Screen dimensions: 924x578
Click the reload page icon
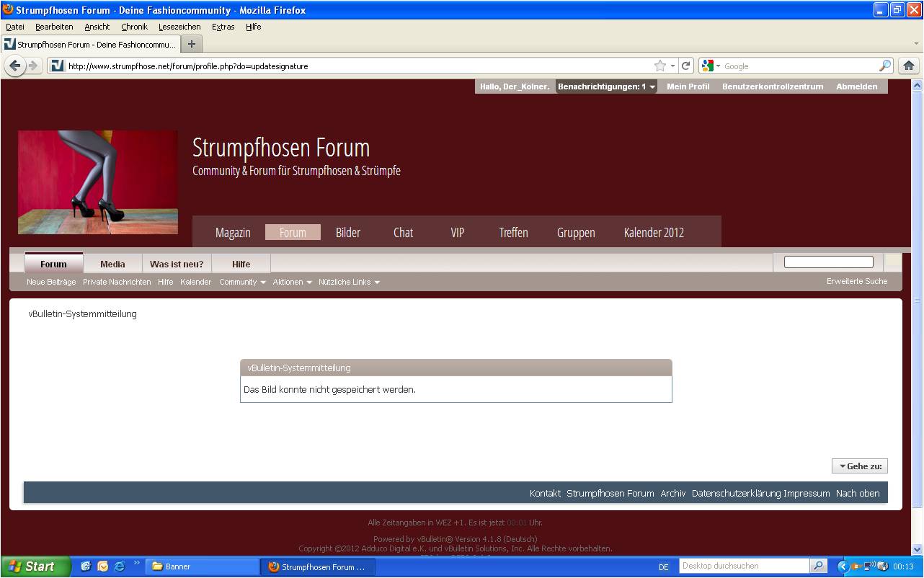[686, 66]
